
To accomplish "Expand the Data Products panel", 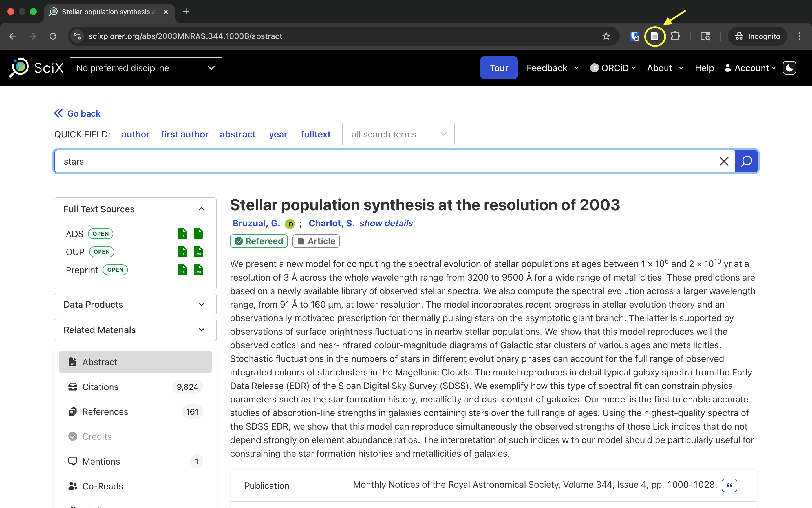I will point(135,305).
